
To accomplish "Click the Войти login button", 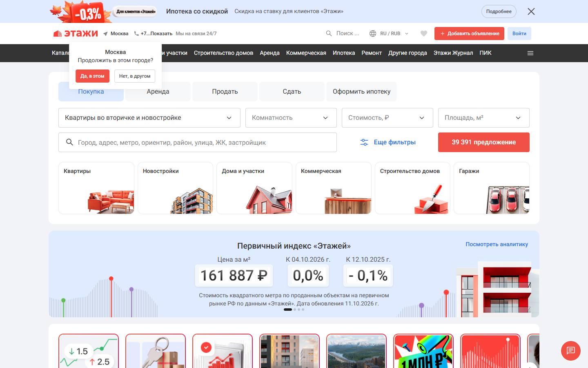I will tap(519, 34).
